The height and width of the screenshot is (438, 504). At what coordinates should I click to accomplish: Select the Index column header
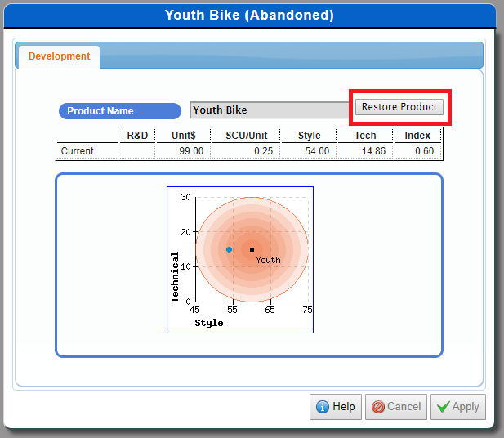pos(417,136)
